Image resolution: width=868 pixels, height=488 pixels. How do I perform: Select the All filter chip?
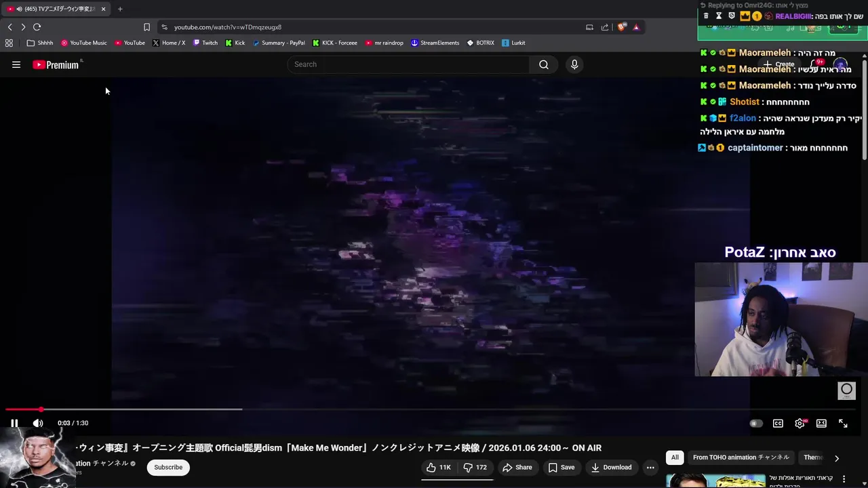pos(675,457)
